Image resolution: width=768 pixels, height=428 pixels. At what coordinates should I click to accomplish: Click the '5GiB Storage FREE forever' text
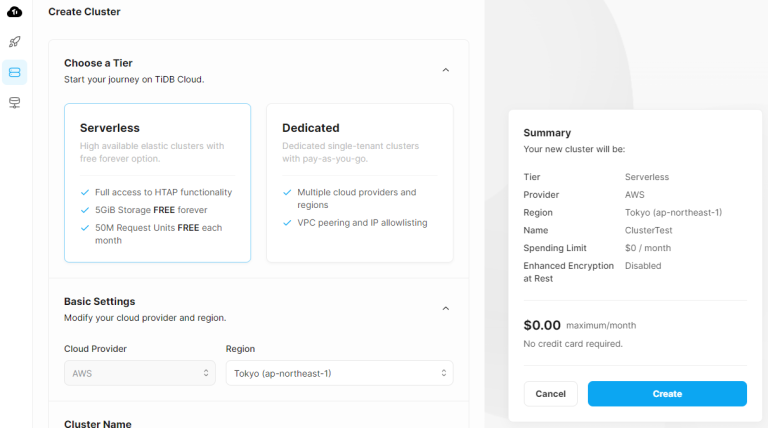[x=151, y=210]
